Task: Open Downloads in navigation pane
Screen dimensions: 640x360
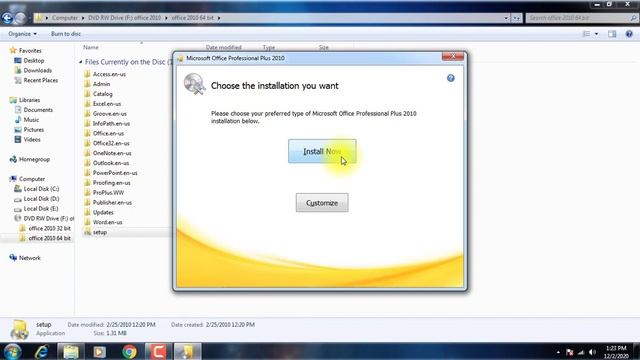Action: click(38, 70)
